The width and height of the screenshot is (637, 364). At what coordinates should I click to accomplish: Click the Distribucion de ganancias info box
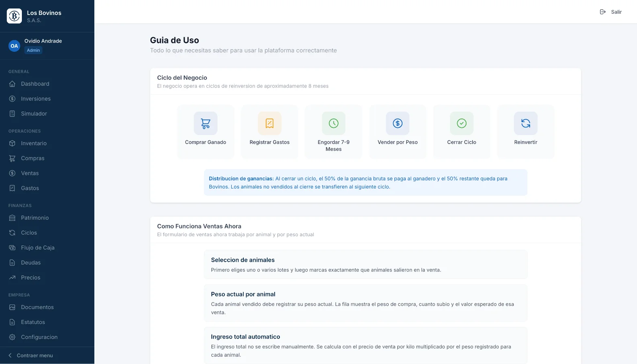point(365,182)
